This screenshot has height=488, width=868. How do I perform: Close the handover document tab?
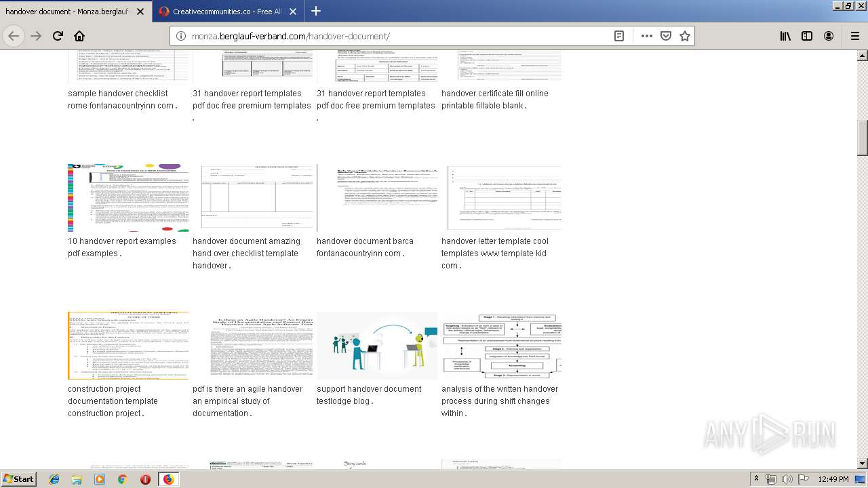tap(140, 12)
